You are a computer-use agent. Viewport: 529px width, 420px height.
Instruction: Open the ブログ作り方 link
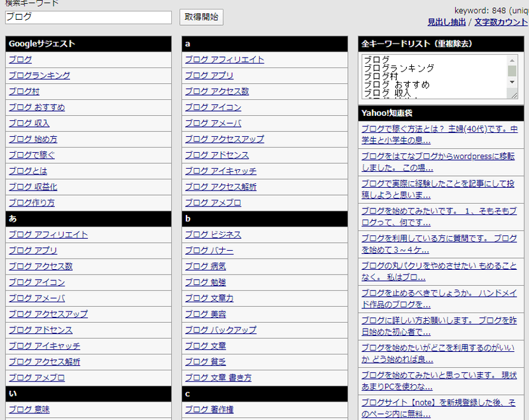[x=32, y=203]
